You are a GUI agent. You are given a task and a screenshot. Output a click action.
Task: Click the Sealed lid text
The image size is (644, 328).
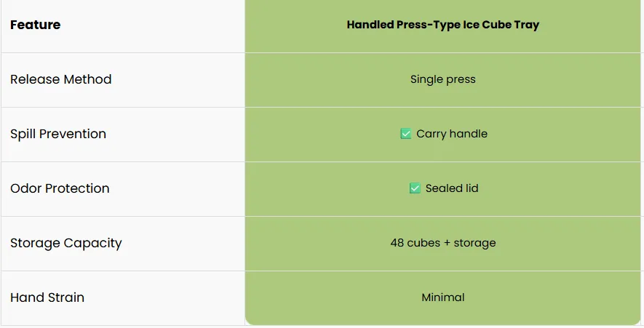[452, 188]
